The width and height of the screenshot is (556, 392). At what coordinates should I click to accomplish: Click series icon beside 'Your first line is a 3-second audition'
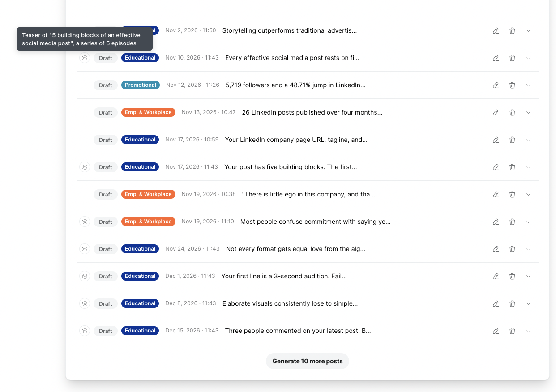85,276
